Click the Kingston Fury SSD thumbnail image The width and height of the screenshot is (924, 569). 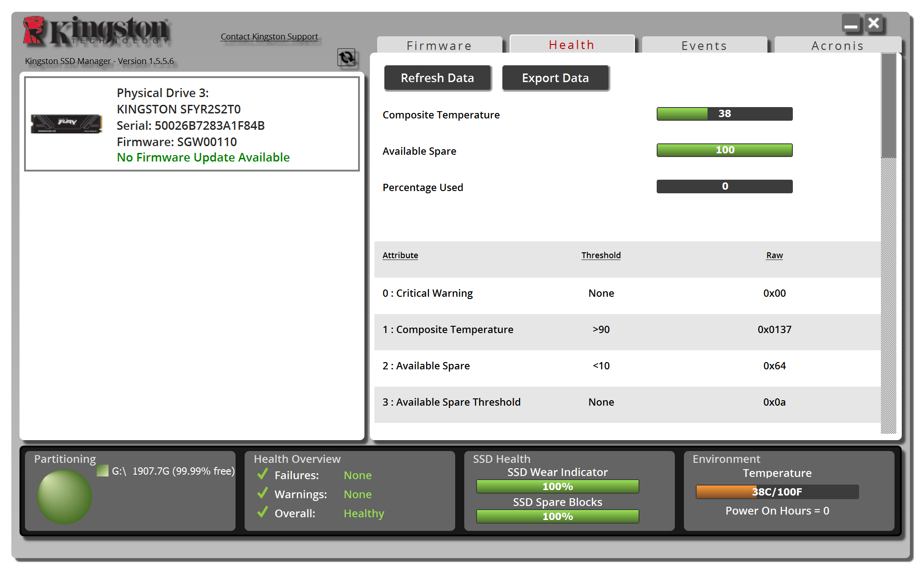coord(66,123)
